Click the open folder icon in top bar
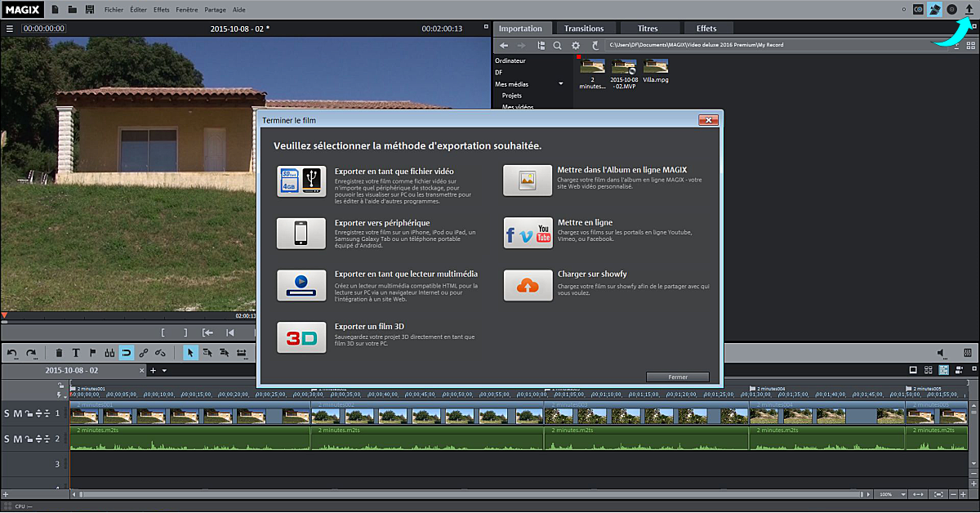Screen dimensions: 980x513 tap(72, 9)
